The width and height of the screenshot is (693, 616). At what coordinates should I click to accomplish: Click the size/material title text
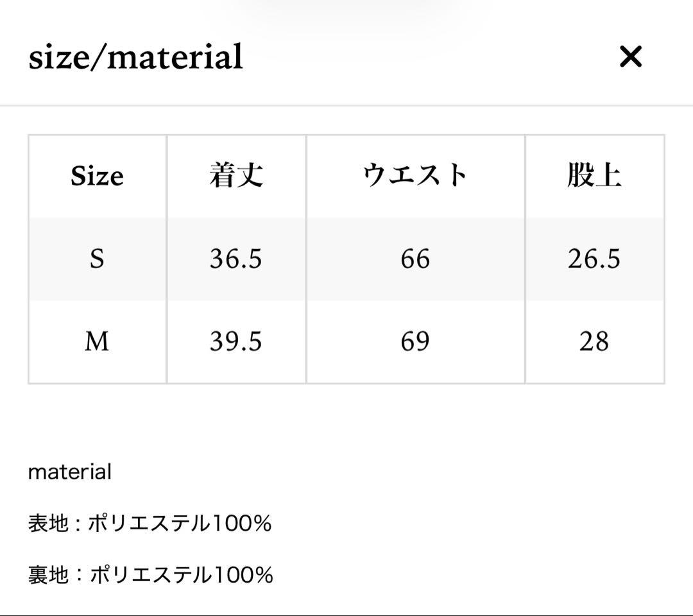[135, 58]
